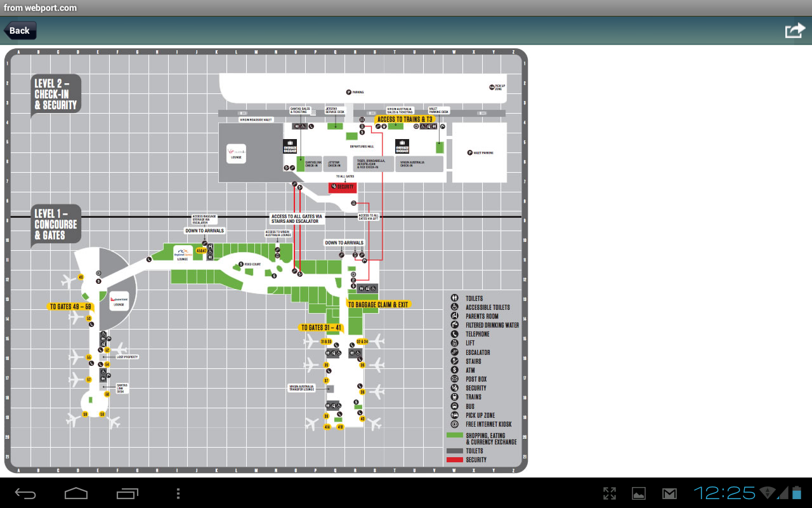Tap the 'Qantas Link Desk' label

122,387
